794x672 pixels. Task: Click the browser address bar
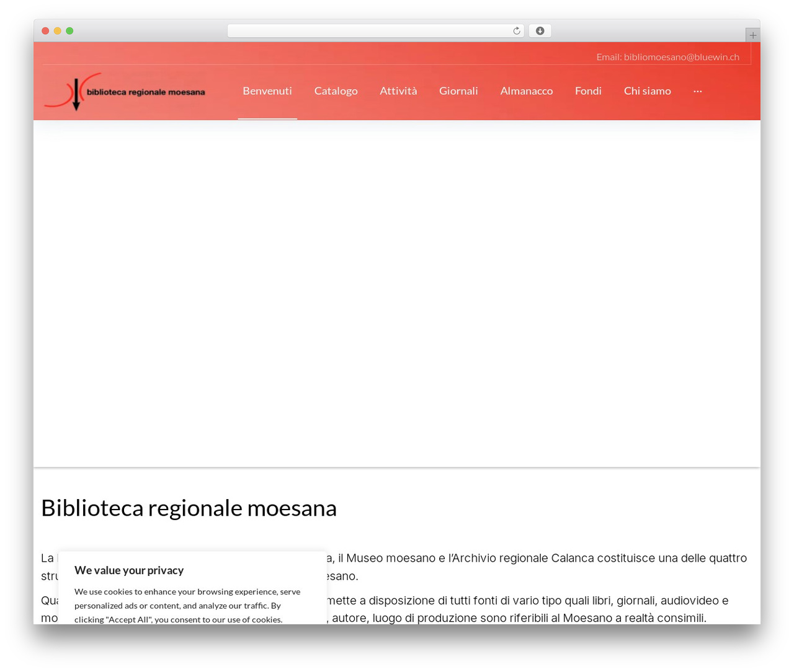pos(376,31)
